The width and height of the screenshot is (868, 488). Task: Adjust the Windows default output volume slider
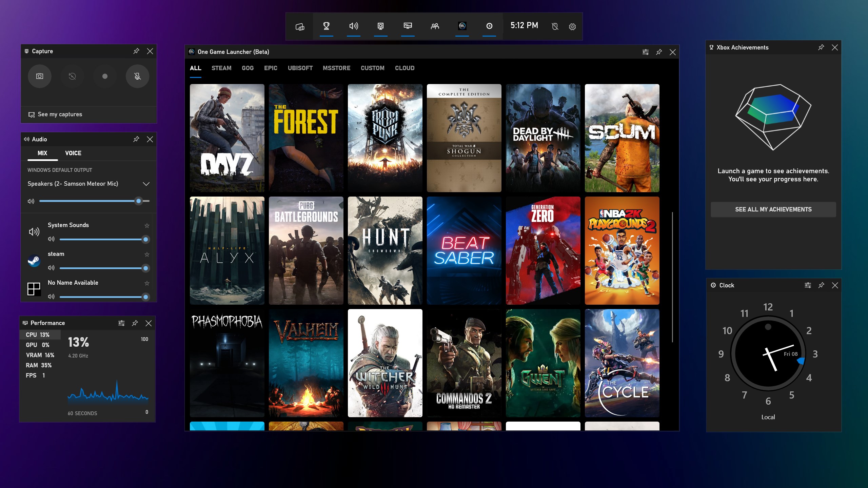click(138, 201)
